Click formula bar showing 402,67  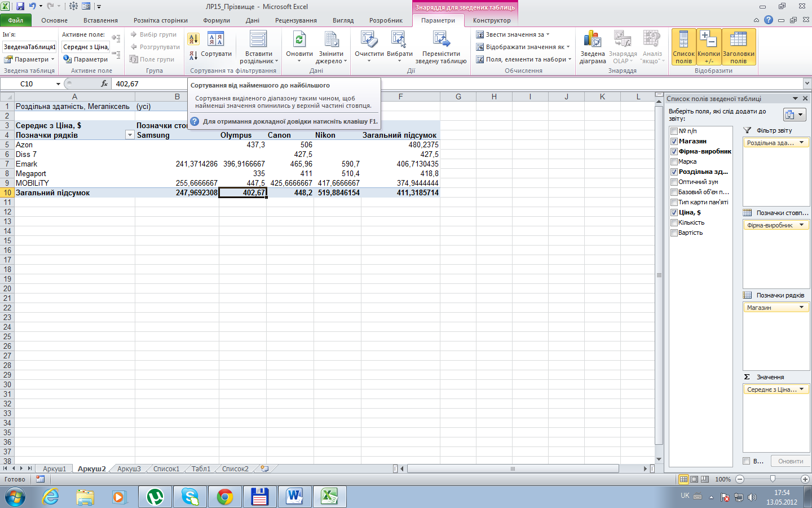coord(457,84)
